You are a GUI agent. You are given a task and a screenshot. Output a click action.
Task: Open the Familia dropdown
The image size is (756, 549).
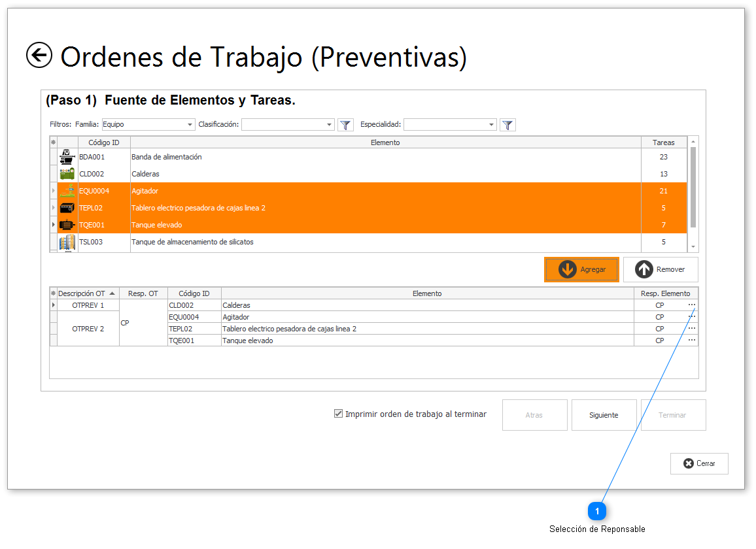click(190, 125)
